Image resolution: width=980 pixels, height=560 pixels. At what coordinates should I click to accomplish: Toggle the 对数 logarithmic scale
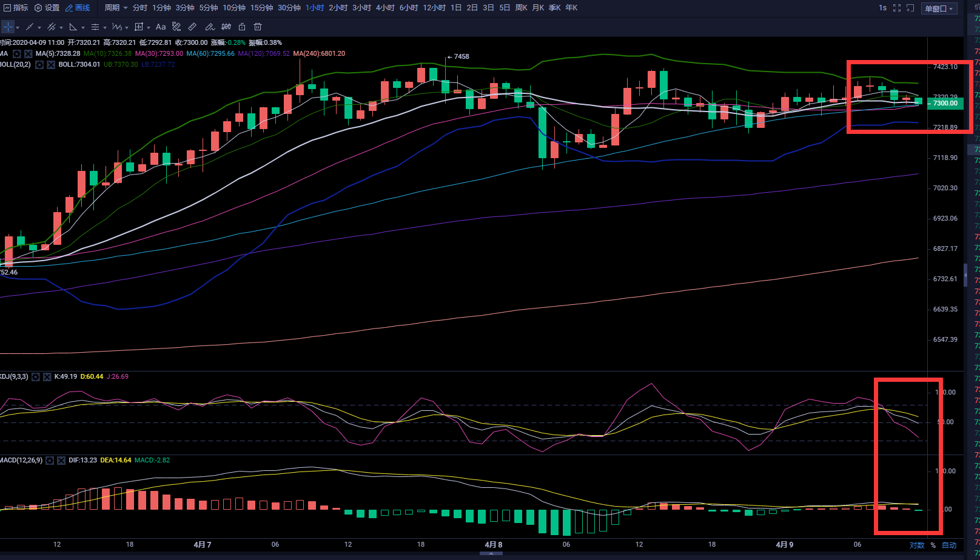[917, 545]
